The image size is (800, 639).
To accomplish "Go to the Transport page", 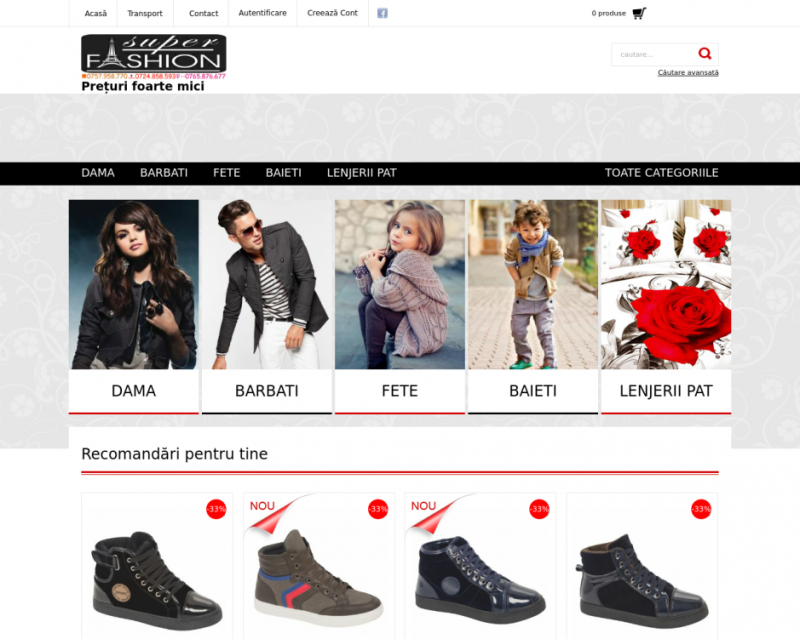I will point(145,13).
